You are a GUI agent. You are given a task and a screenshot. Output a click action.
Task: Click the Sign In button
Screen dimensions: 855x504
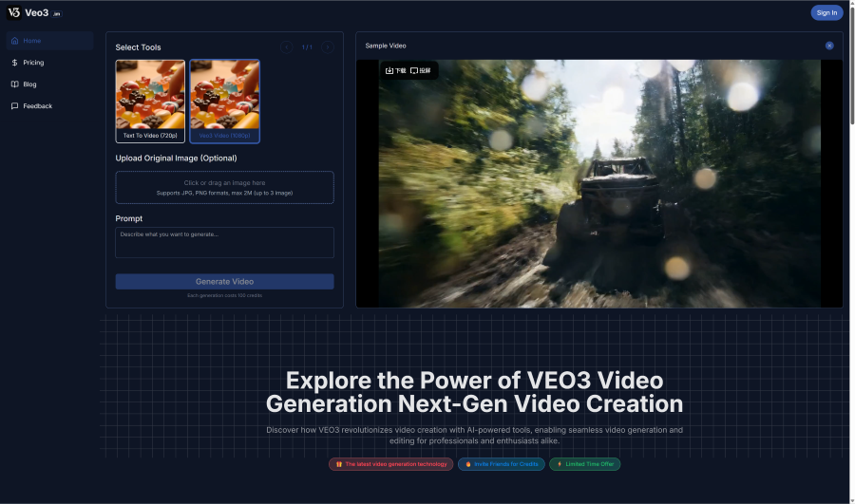pos(826,12)
